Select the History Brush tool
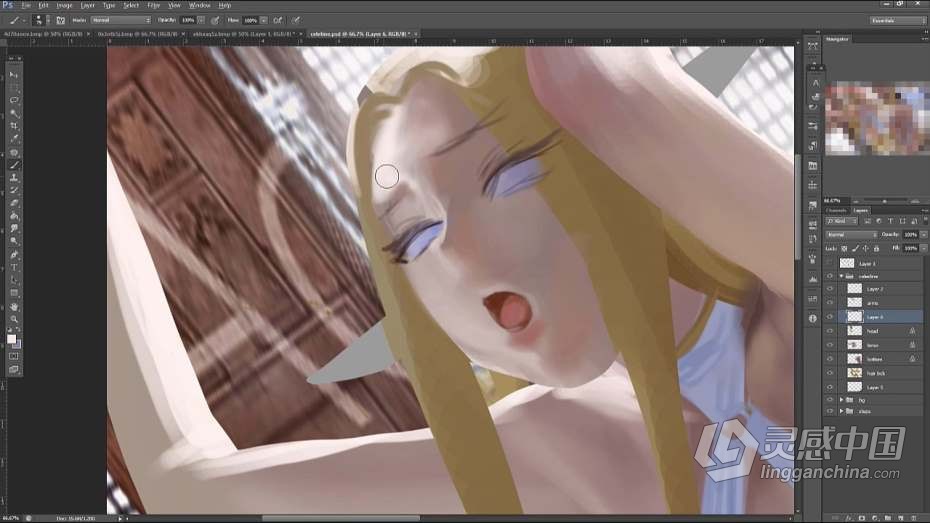 [14, 190]
